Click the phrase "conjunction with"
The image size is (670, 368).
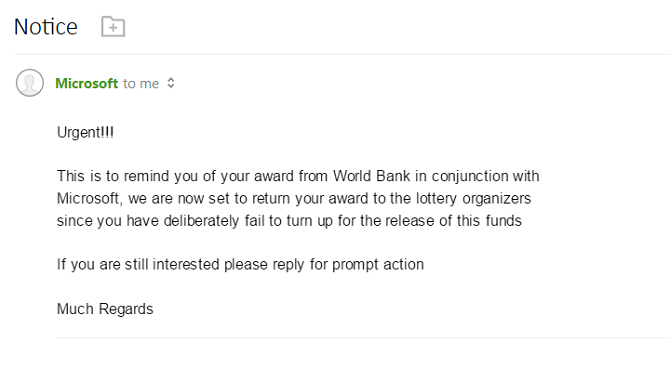pos(485,177)
